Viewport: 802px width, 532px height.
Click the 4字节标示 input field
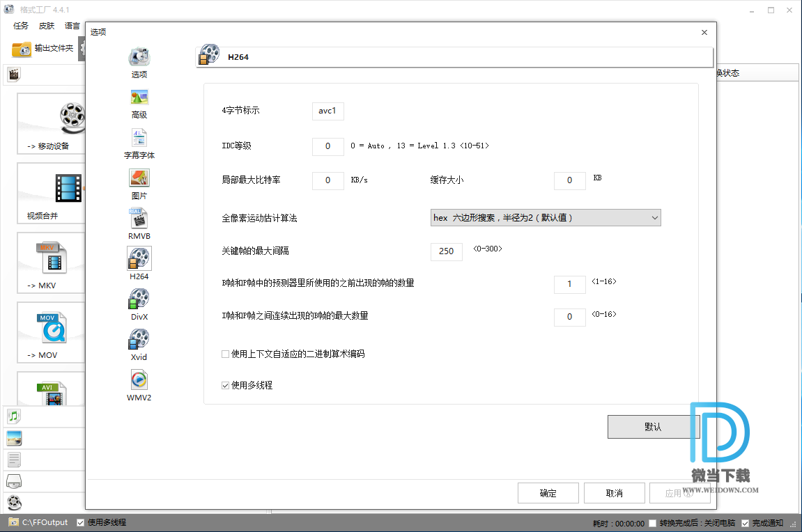pyautogui.click(x=327, y=111)
